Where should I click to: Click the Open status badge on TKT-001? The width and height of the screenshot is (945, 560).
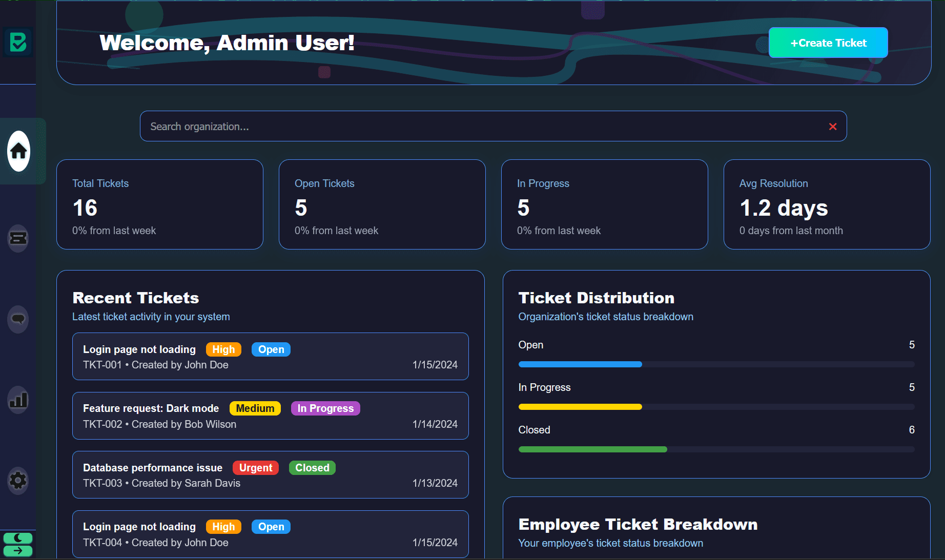pyautogui.click(x=271, y=349)
